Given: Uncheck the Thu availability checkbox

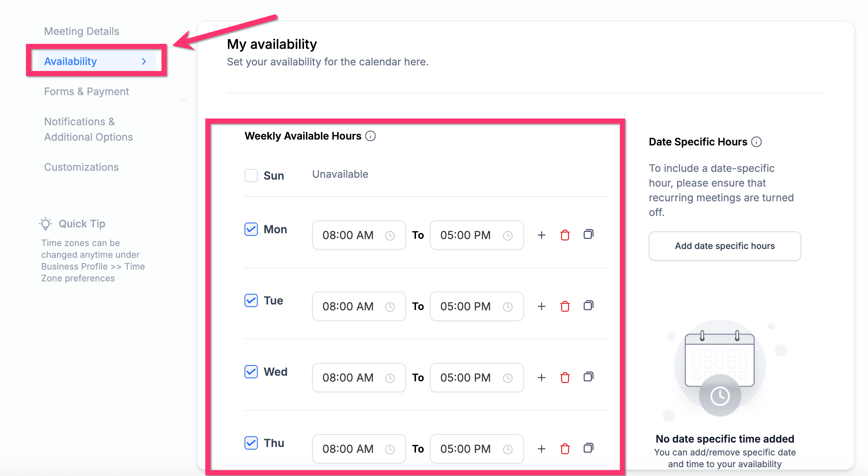Looking at the screenshot, I should [251, 443].
